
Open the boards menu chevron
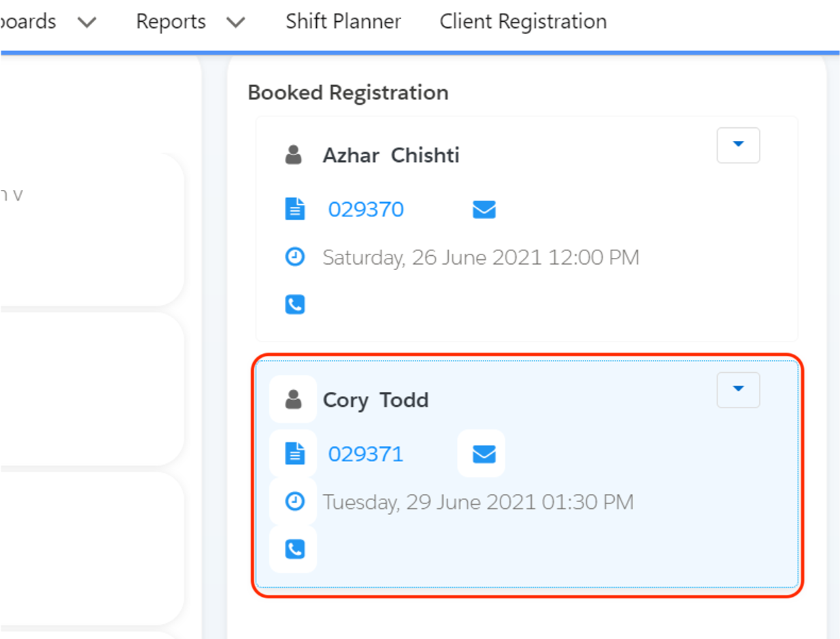(87, 21)
